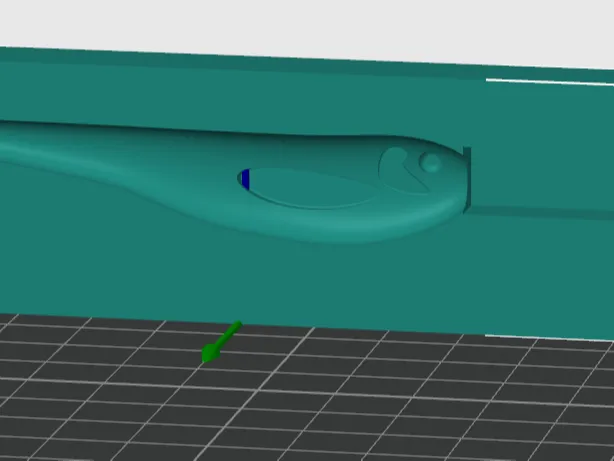The width and height of the screenshot is (614, 461).
Task: Click the shaft of the green axis arrow
Action: pos(230,333)
